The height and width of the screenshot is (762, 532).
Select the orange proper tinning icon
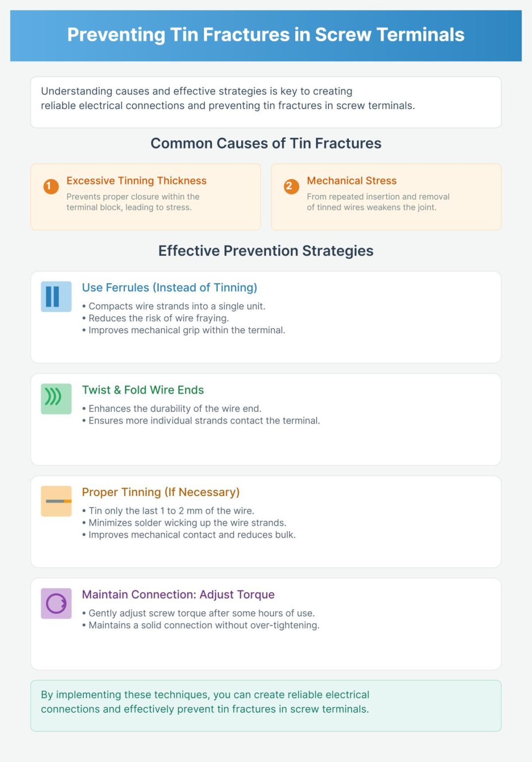click(x=56, y=501)
